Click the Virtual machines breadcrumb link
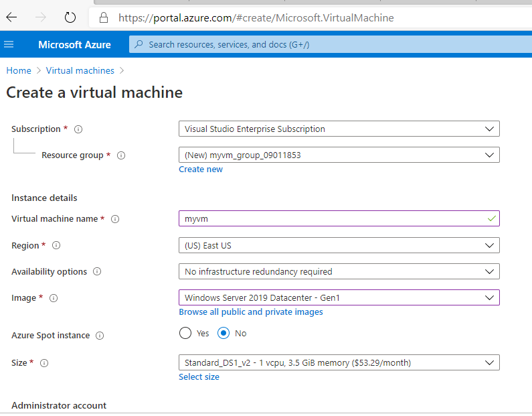Screen dimensions: 532x416 [x=80, y=70]
